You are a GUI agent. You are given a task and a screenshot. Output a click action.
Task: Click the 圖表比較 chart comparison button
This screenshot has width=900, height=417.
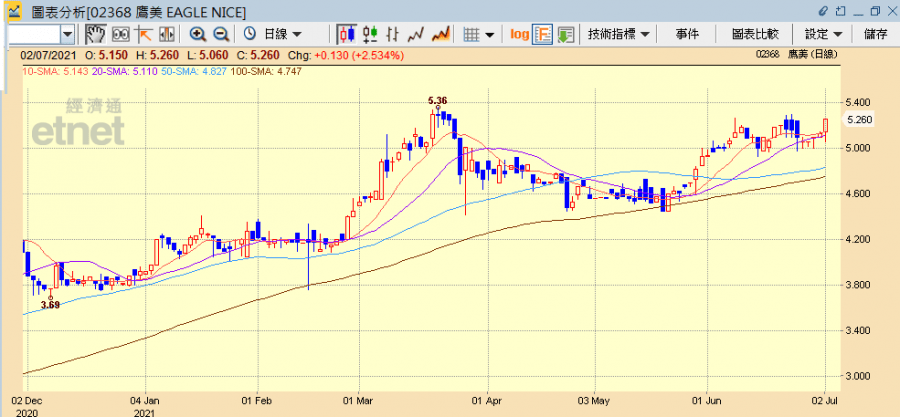[x=757, y=34]
